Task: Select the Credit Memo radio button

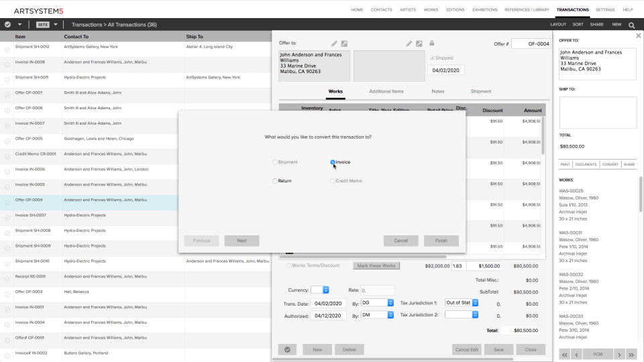Action: [333, 180]
